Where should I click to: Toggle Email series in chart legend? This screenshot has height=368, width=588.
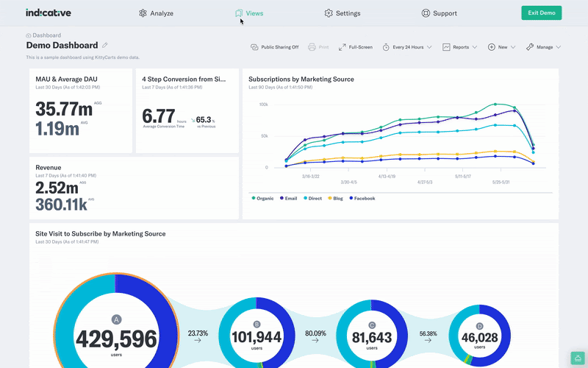point(288,198)
